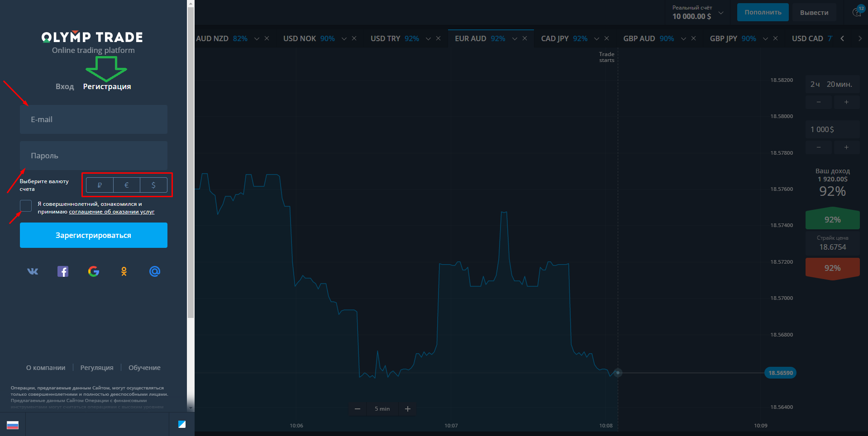Image resolution: width=868 pixels, height=436 pixels.
Task: Click the 5 min chart timeframe label
Action: pyautogui.click(x=382, y=409)
